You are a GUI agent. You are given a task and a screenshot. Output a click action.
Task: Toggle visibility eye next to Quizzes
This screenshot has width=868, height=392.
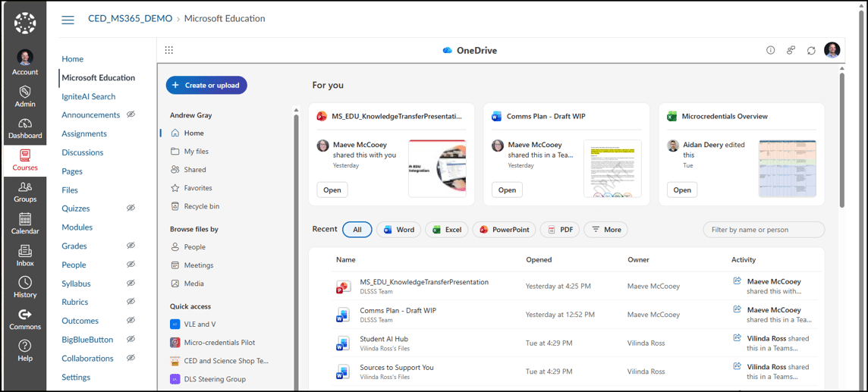coord(131,209)
